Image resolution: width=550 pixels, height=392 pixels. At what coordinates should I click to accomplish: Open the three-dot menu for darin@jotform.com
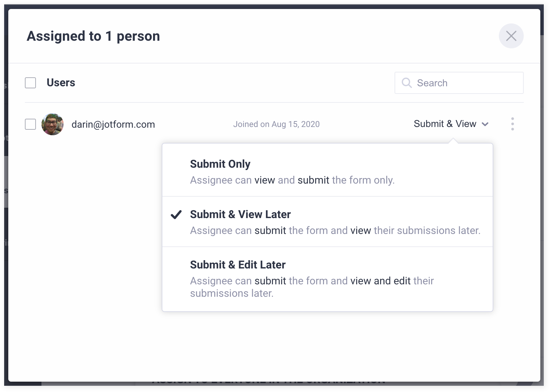512,124
